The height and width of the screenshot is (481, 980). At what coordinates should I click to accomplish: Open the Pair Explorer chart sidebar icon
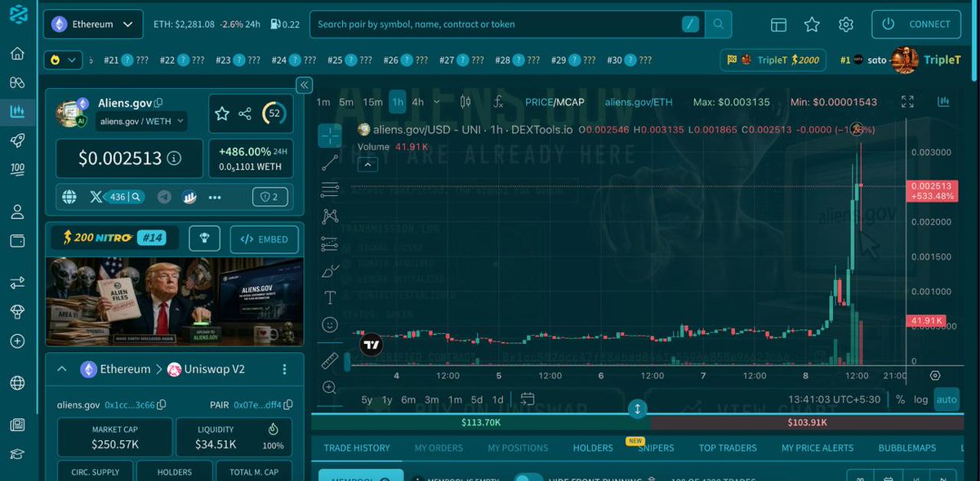17,112
